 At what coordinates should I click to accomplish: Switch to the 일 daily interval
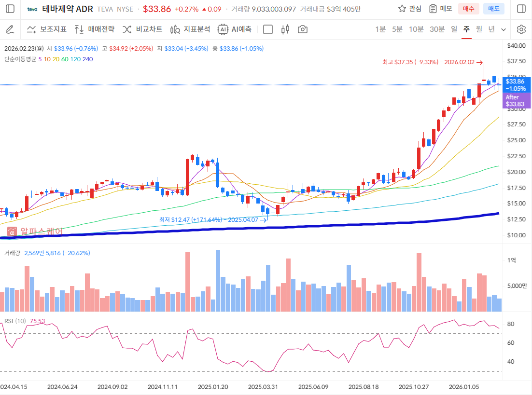pos(454,29)
